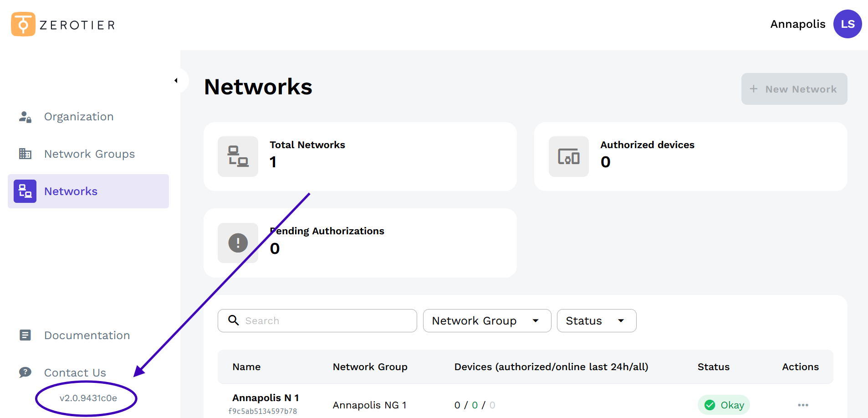Click the Annapolis organization name

pos(797,24)
